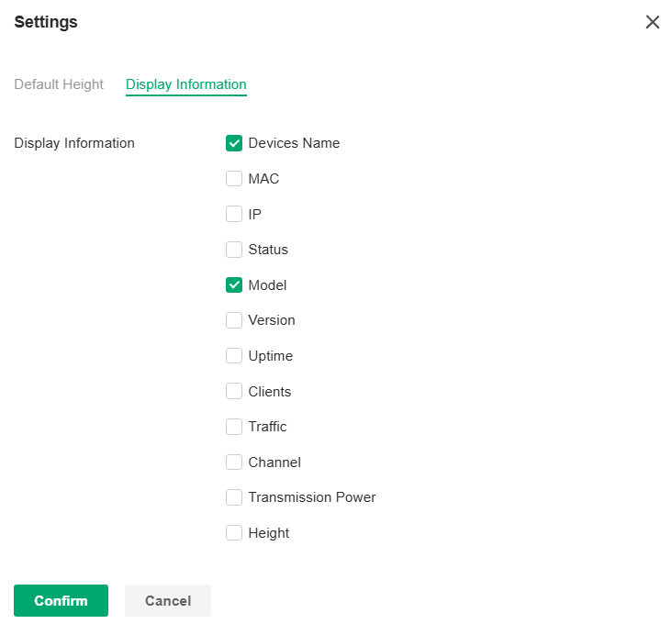
Task: Tick the Height checkbox
Action: pos(234,533)
